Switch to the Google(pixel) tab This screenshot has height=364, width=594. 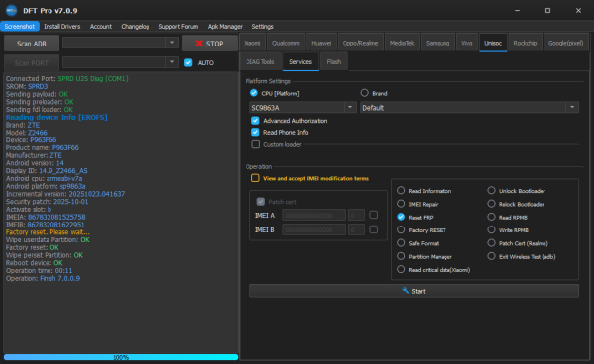[x=565, y=43]
